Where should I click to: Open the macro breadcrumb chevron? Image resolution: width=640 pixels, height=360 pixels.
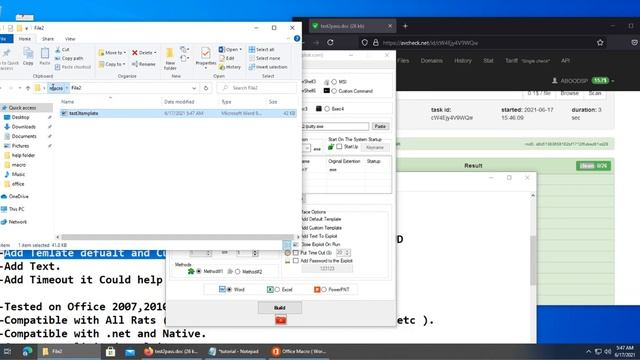click(67, 88)
